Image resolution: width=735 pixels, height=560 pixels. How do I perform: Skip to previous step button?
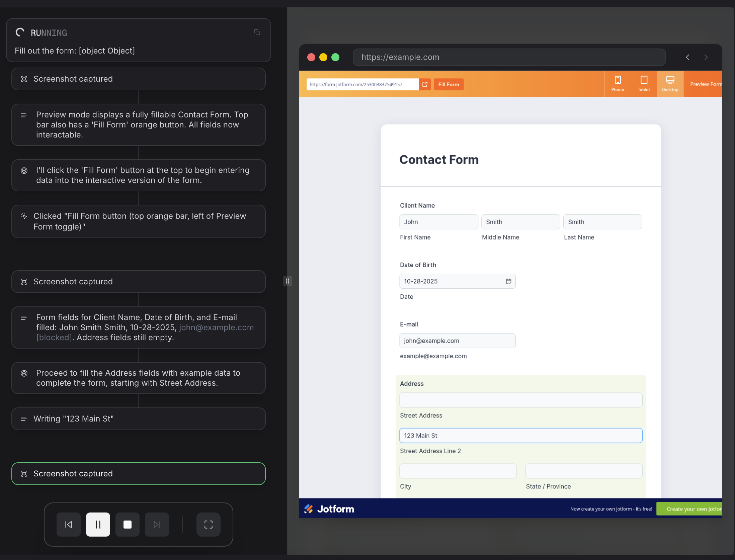[x=69, y=524]
